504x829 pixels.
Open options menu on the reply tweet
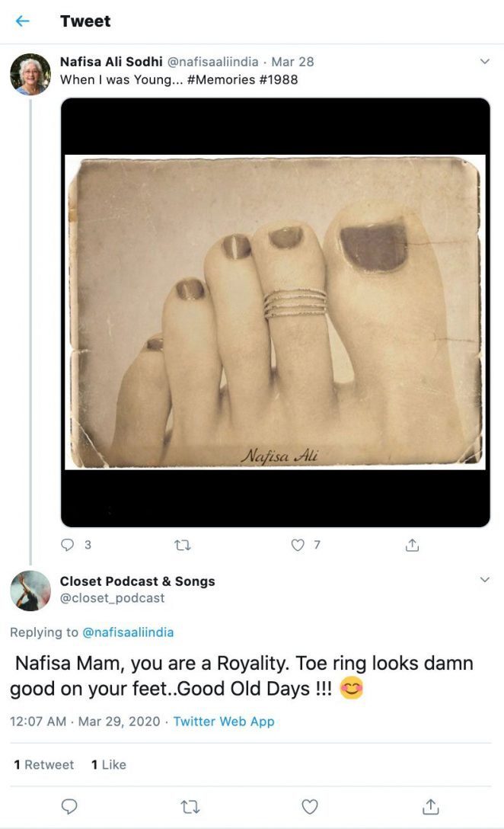coord(484,579)
